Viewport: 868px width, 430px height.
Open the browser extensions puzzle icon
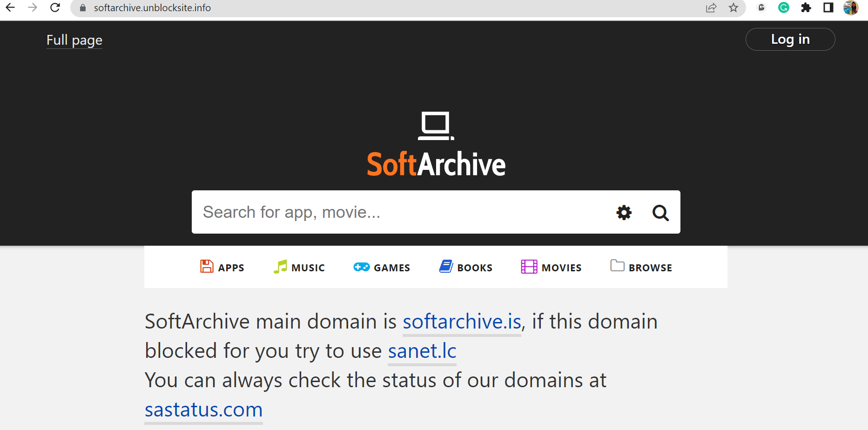(806, 8)
